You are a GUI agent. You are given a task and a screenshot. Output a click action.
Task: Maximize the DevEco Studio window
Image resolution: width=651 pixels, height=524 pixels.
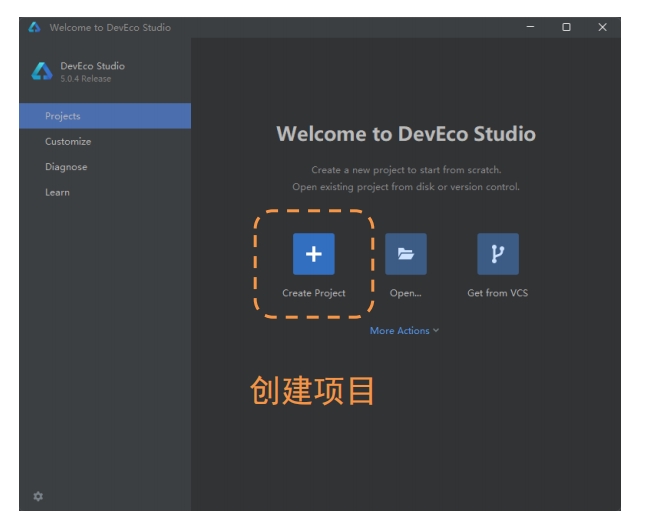tap(566, 27)
